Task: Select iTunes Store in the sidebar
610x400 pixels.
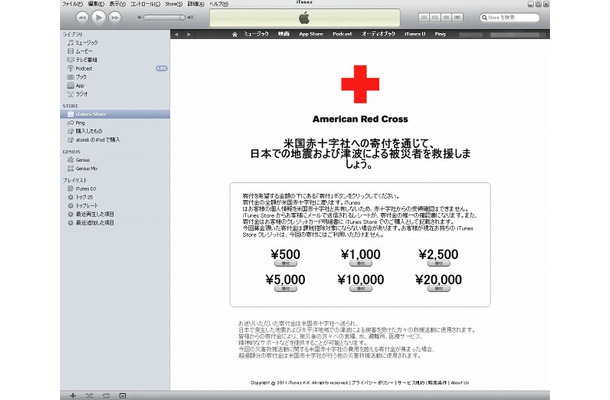Action: (x=115, y=114)
